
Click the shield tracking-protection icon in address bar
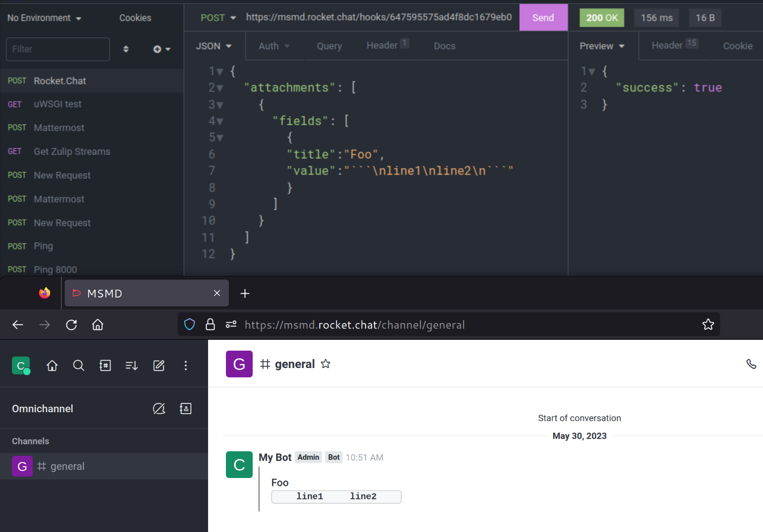pyautogui.click(x=189, y=324)
